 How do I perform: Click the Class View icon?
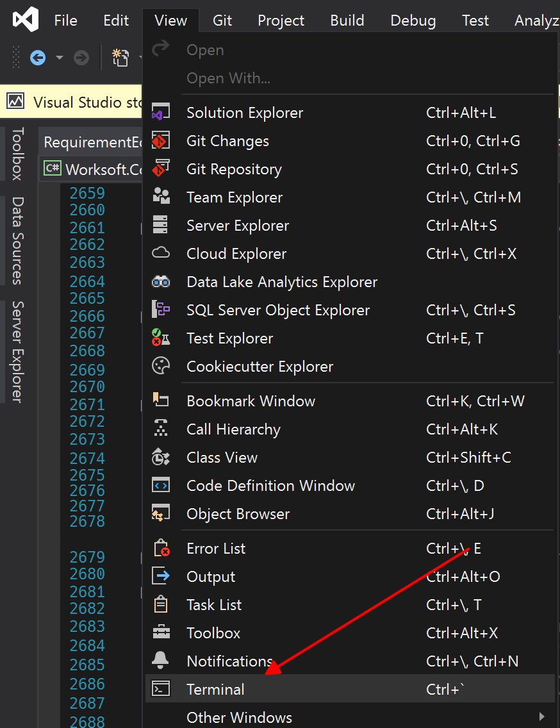(x=161, y=458)
